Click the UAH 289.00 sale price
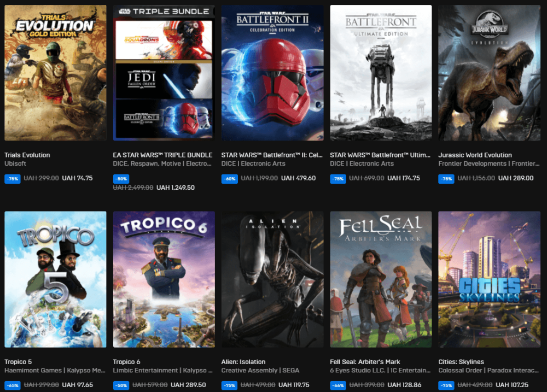The height and width of the screenshot is (392, 547). (x=516, y=178)
